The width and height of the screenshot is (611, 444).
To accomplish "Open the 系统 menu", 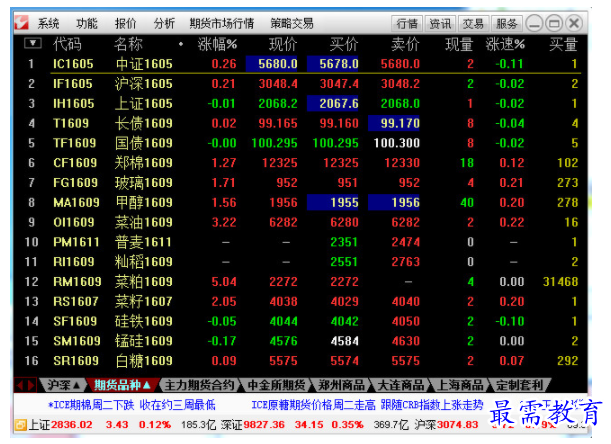I will [48, 24].
